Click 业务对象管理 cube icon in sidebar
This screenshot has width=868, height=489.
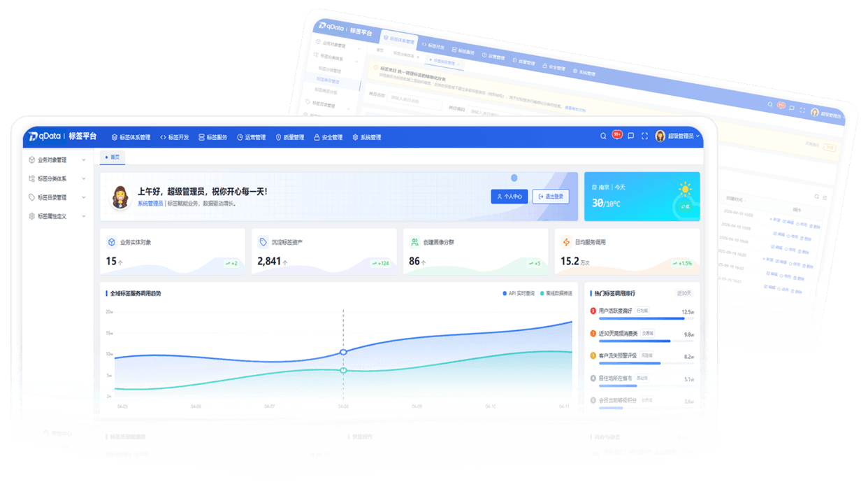click(x=31, y=160)
